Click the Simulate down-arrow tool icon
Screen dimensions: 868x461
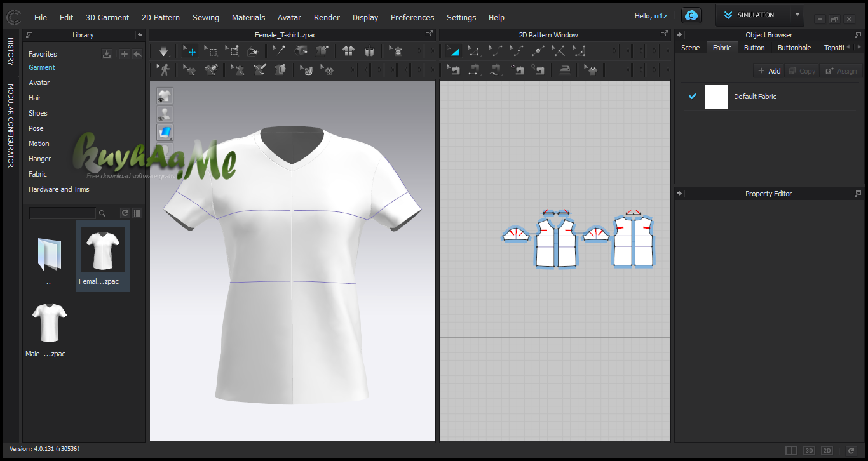164,51
